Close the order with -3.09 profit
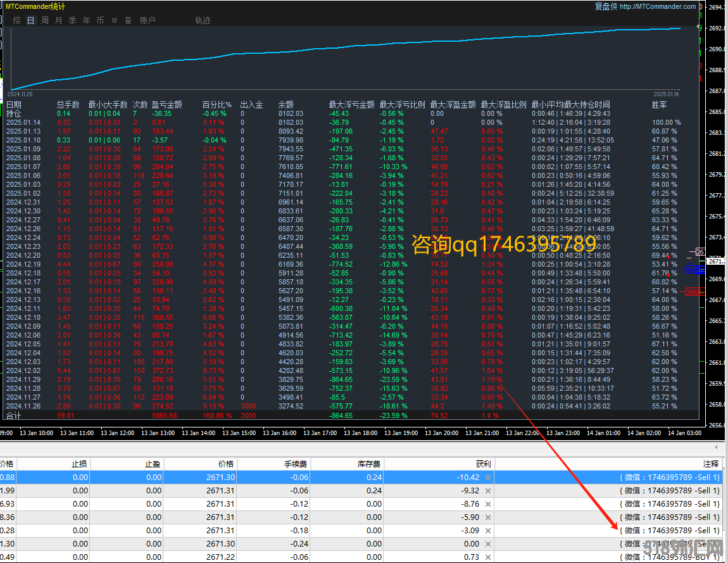 pyautogui.click(x=487, y=531)
